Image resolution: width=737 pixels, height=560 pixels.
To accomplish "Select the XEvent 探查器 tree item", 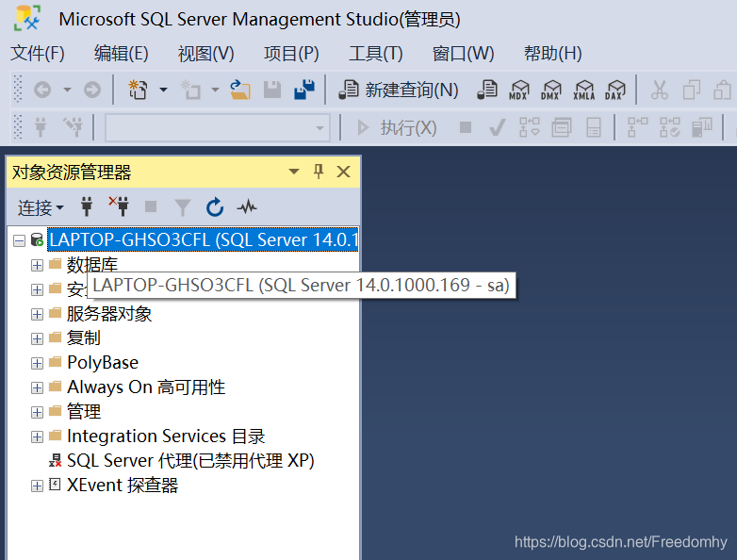I will pos(123,486).
